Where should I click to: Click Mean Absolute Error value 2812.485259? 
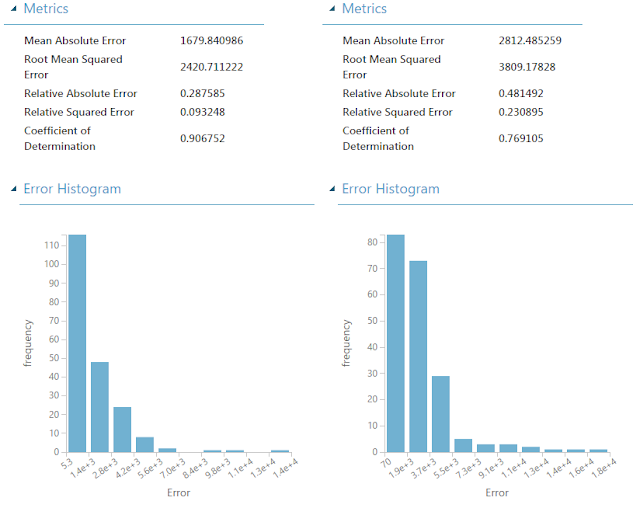[x=530, y=40]
